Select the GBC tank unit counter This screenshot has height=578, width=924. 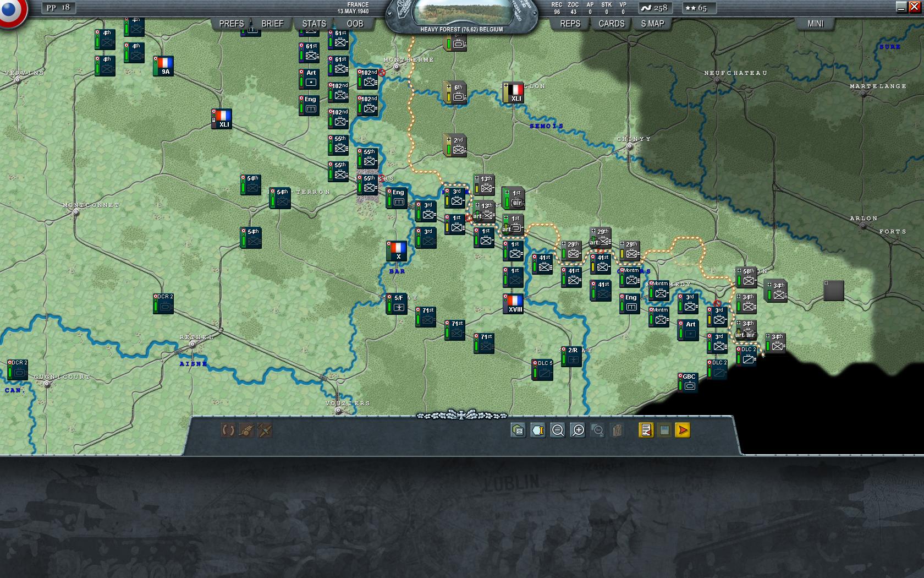tap(688, 383)
